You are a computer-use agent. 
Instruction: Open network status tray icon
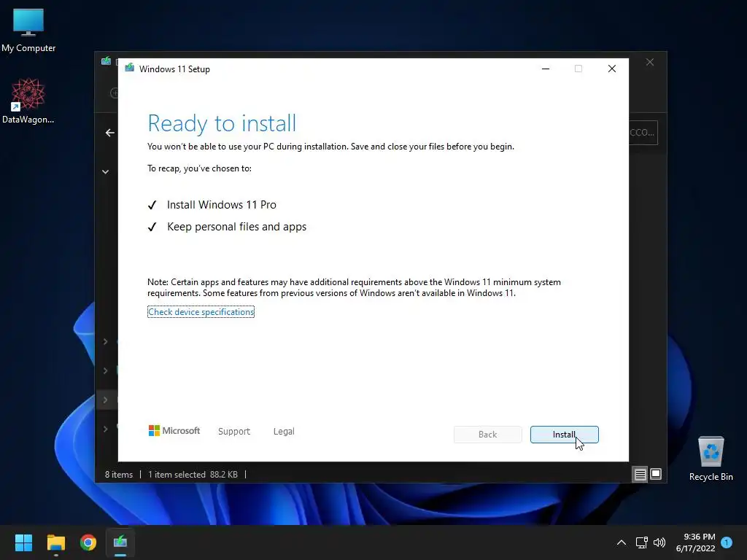[641, 542]
